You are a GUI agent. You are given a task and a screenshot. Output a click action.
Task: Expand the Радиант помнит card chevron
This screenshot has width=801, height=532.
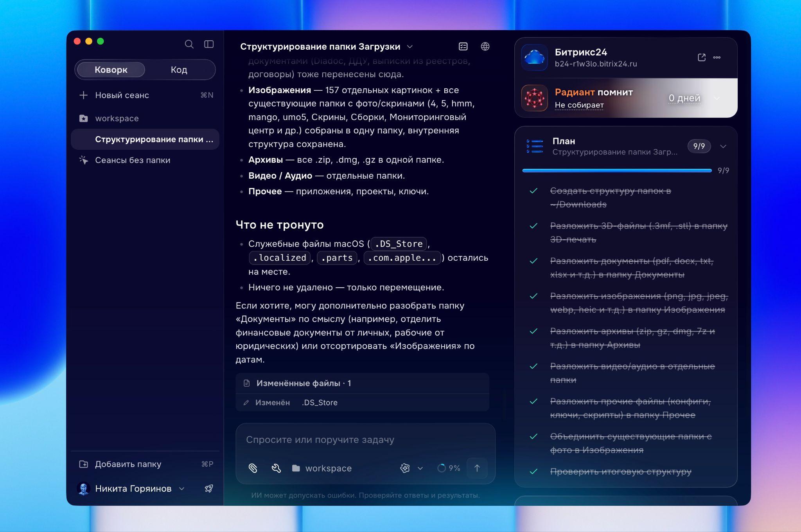coord(717,98)
